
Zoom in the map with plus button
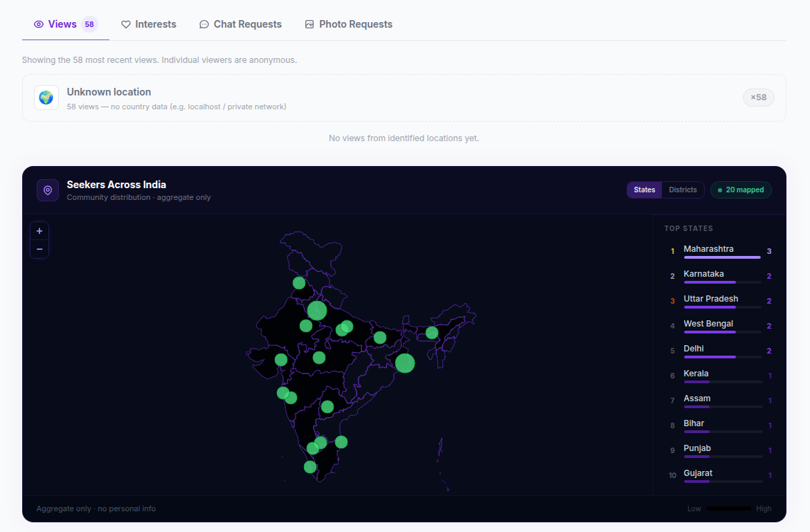[x=39, y=231]
